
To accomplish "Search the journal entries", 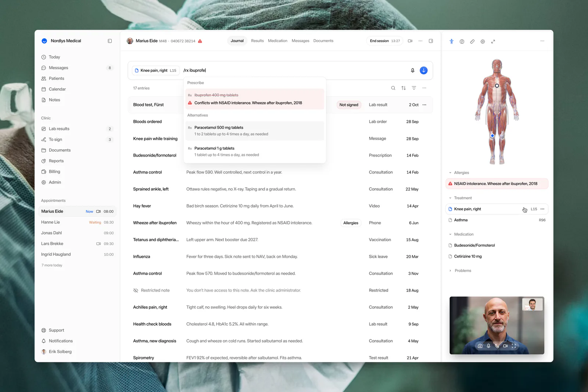I will click(393, 88).
